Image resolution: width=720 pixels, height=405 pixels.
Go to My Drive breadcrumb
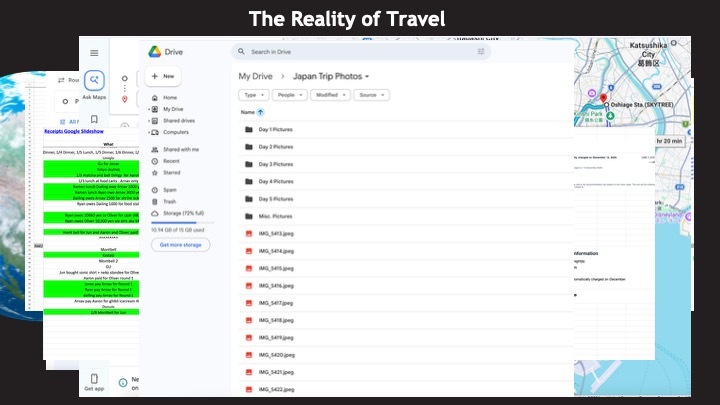tap(255, 76)
